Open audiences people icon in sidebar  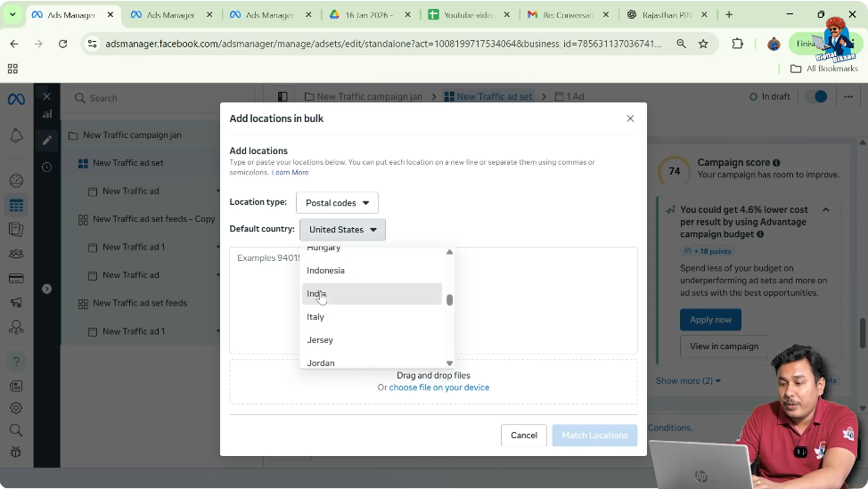point(16,254)
